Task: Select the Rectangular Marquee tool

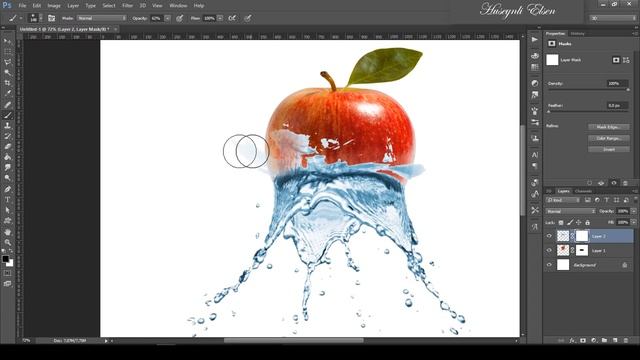Action: [7, 51]
